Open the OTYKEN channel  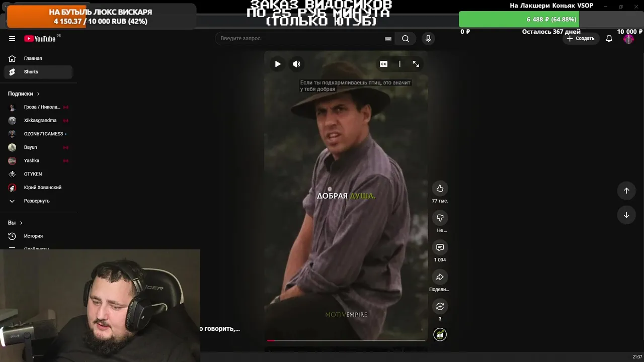pos(38,174)
